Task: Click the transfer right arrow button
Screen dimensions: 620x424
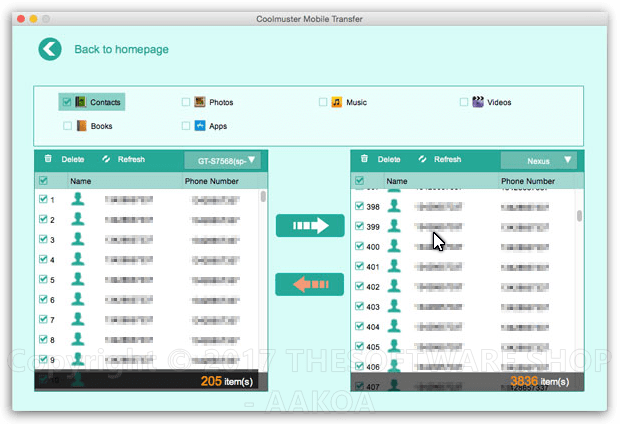Action: pyautogui.click(x=310, y=225)
